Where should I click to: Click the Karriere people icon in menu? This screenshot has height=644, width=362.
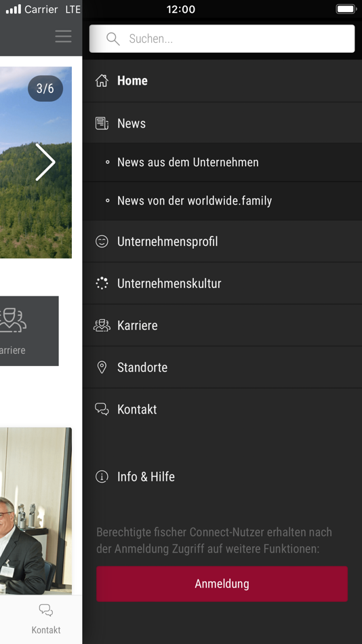102,325
